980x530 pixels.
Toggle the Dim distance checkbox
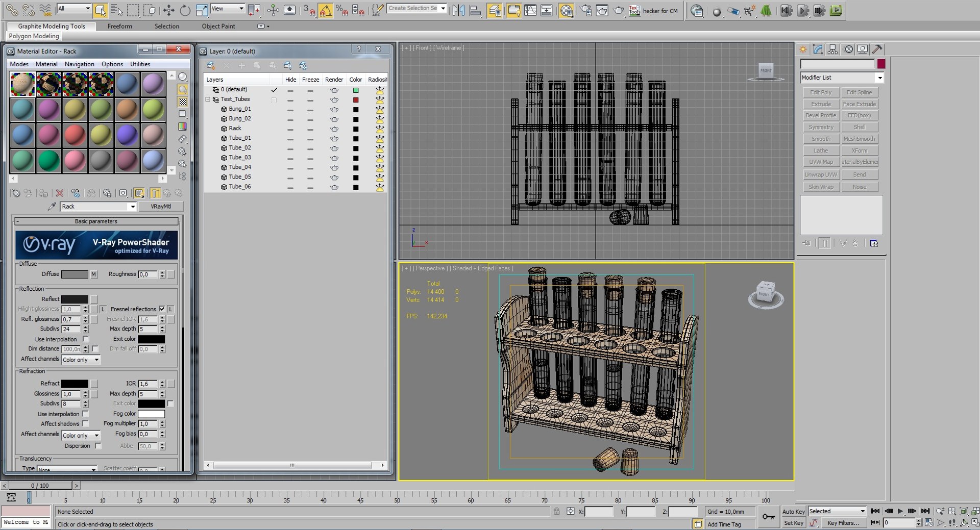[95, 349]
